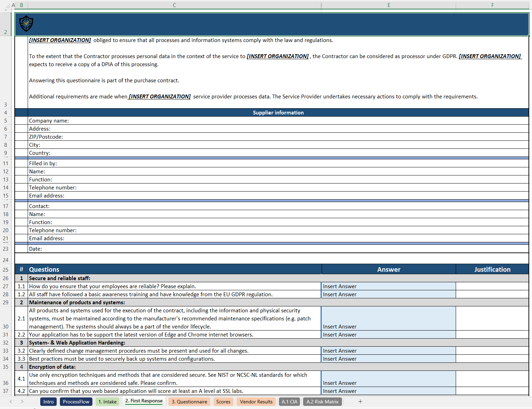Switch to the Intro sheet tab

tap(48, 402)
